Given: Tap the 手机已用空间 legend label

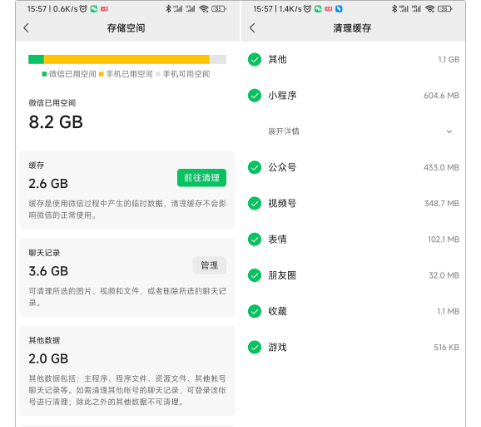Looking at the screenshot, I should click(129, 74).
